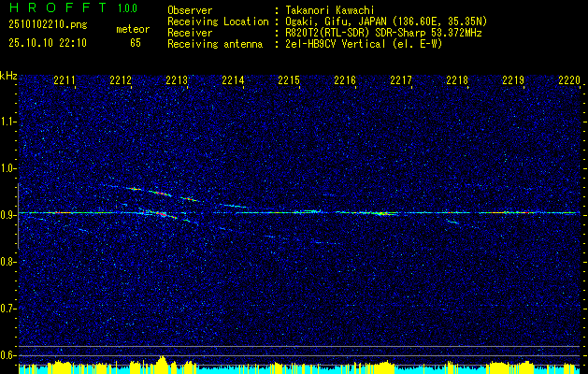Click the Receiver label
Image resolution: width=588 pixels, height=374 pixels.
[x=190, y=33]
